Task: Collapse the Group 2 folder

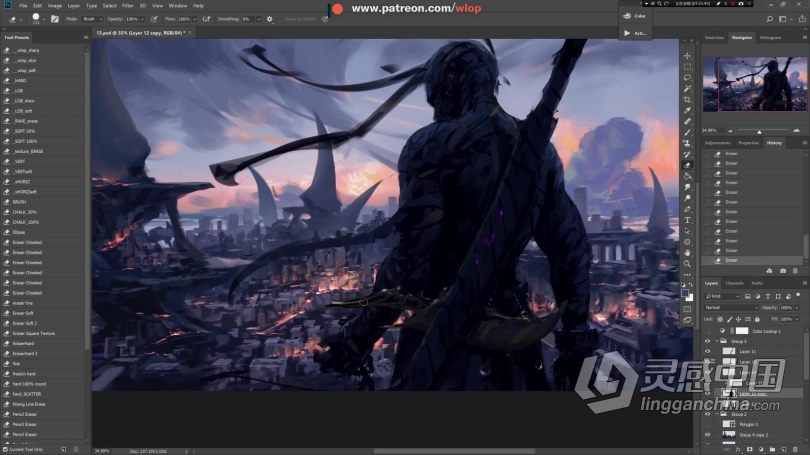Action: click(716, 414)
